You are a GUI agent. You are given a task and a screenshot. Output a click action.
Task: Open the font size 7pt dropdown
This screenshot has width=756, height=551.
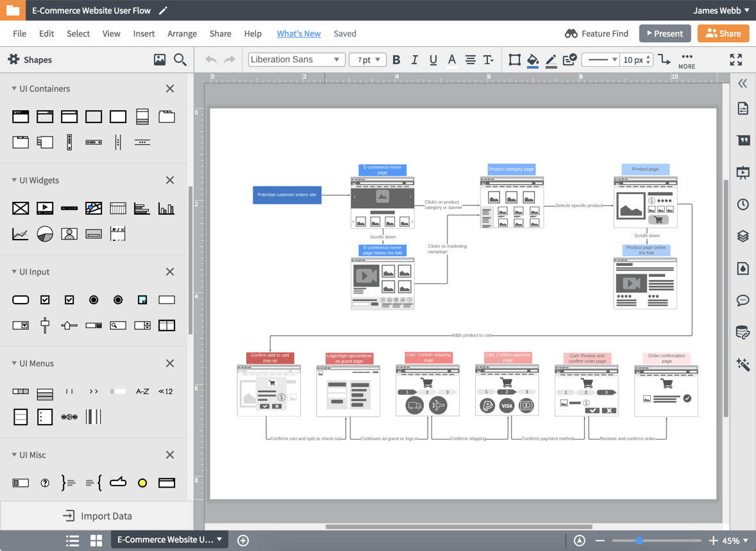coord(367,59)
